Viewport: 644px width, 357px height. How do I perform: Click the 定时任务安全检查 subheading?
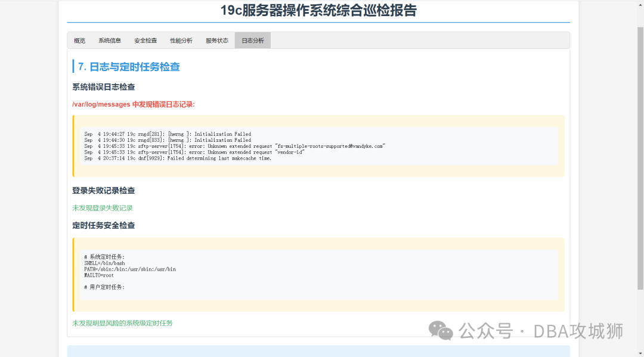point(104,225)
